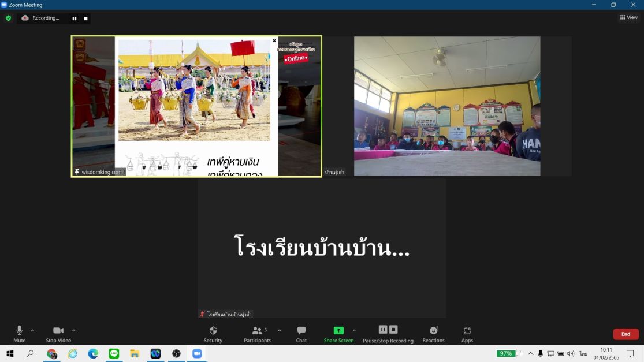
Task: Click the green encryption shield icon
Action: point(8,18)
